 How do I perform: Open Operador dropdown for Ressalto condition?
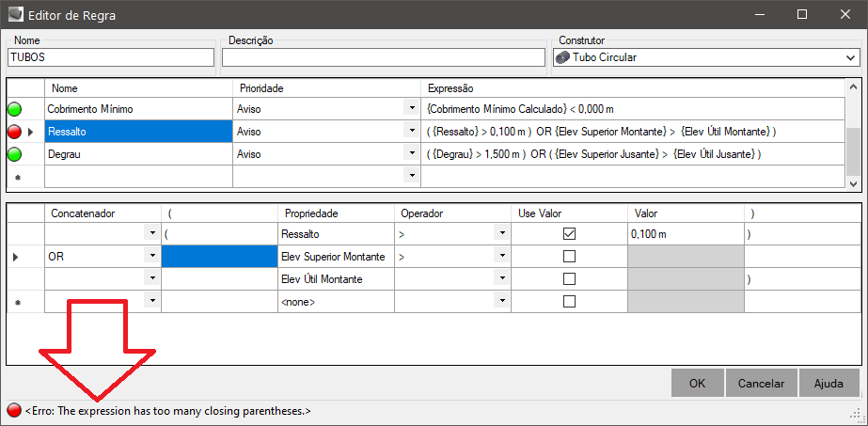[501, 234]
